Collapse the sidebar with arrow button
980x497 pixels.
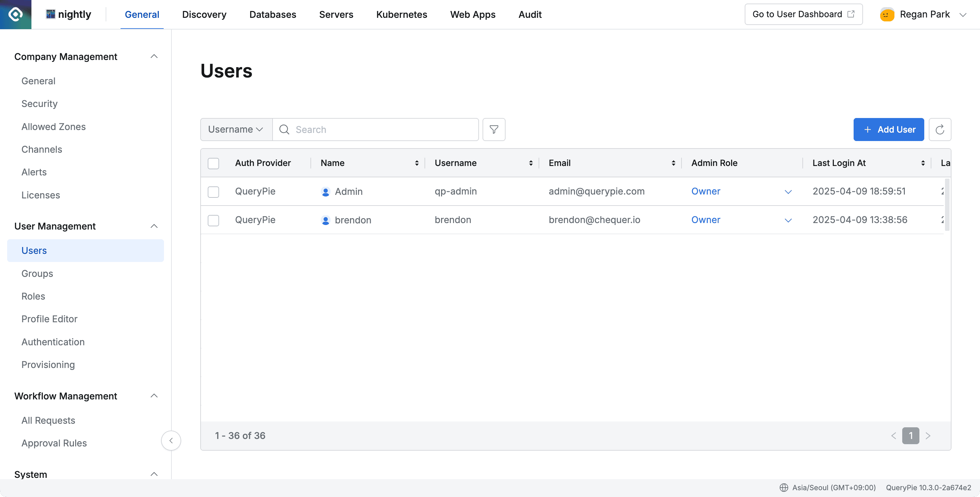[x=171, y=440]
